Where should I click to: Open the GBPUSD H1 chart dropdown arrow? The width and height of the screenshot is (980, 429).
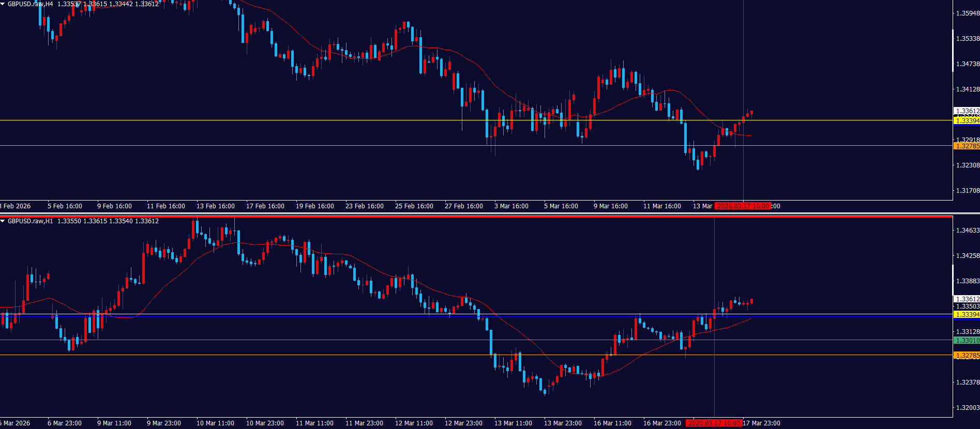pyautogui.click(x=3, y=221)
